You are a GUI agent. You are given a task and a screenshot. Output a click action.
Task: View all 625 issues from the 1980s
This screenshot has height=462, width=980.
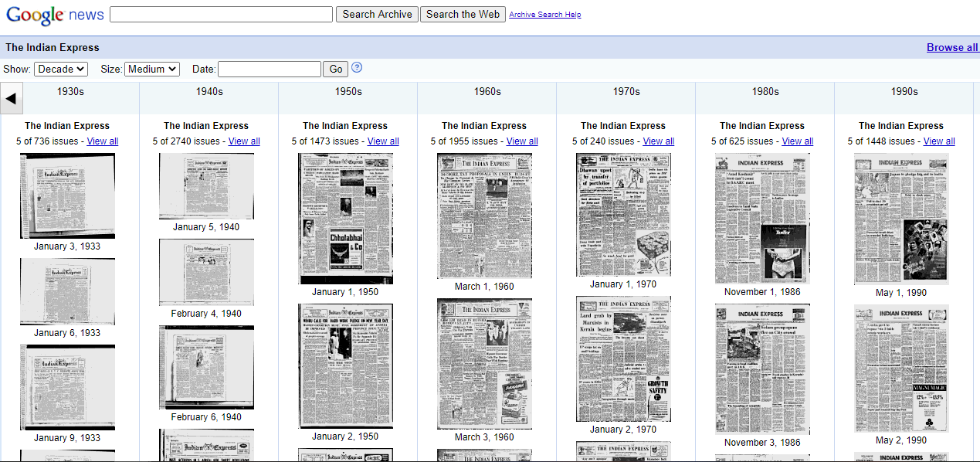point(798,141)
